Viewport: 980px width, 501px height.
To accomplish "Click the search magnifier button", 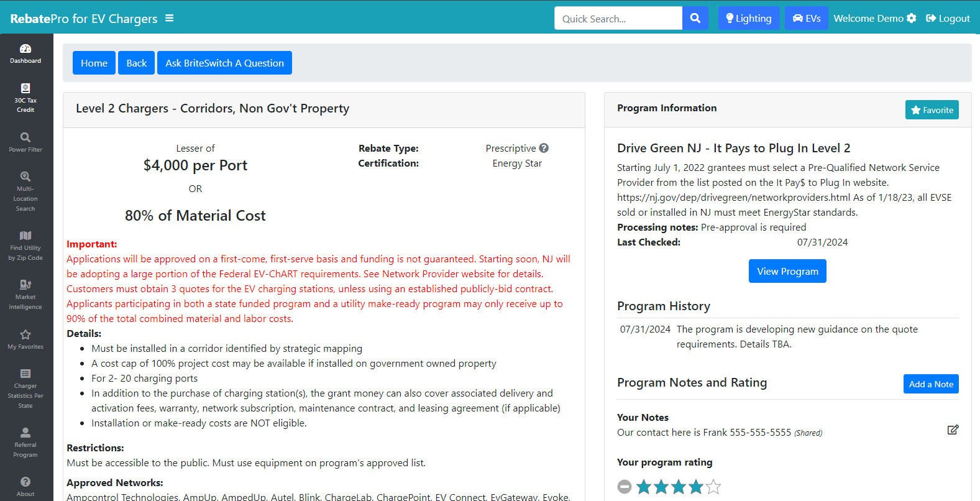I will pyautogui.click(x=695, y=18).
